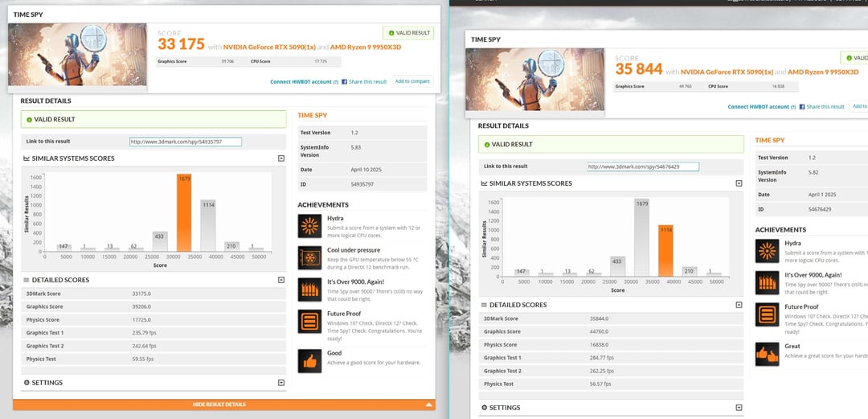Click orange 1679 bar in left chart

[184, 213]
